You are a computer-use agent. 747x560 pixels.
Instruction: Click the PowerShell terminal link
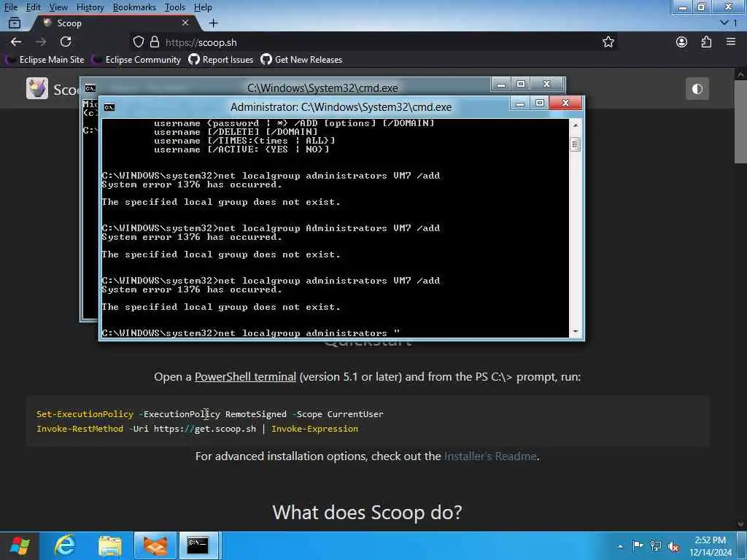pos(245,377)
